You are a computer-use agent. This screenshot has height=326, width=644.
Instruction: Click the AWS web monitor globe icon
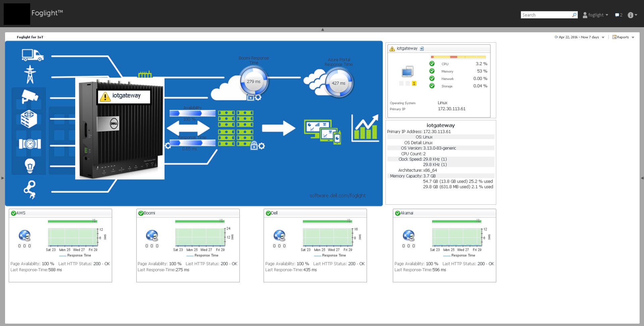pos(24,236)
